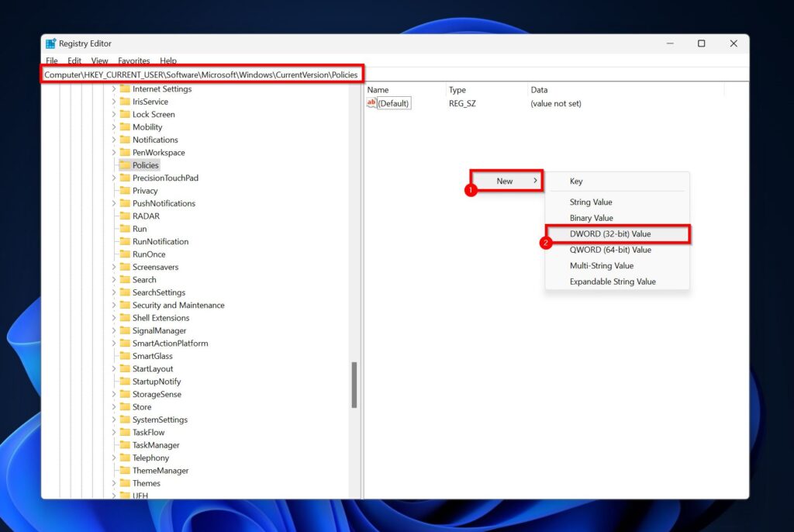Image resolution: width=794 pixels, height=532 pixels.
Task: Expand the Search registry key
Action: 114,280
